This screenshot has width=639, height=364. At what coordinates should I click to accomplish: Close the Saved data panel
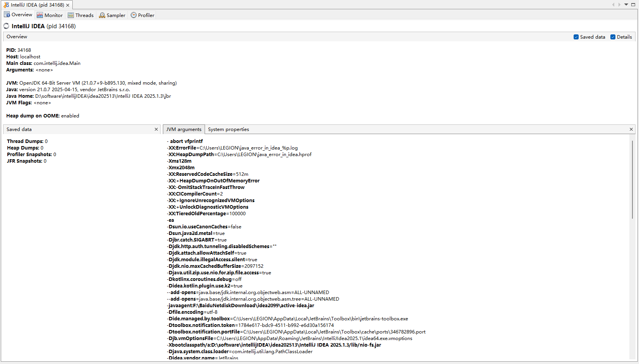(x=156, y=129)
